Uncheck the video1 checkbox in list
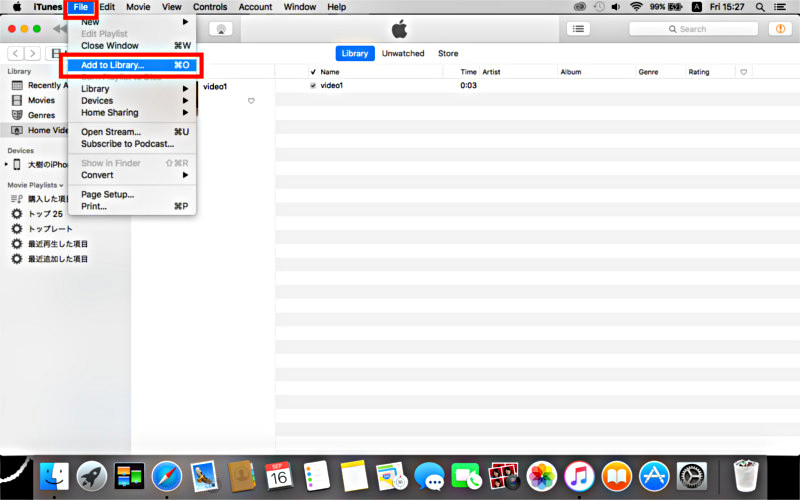Viewport: 800px width, 500px height. coord(313,86)
